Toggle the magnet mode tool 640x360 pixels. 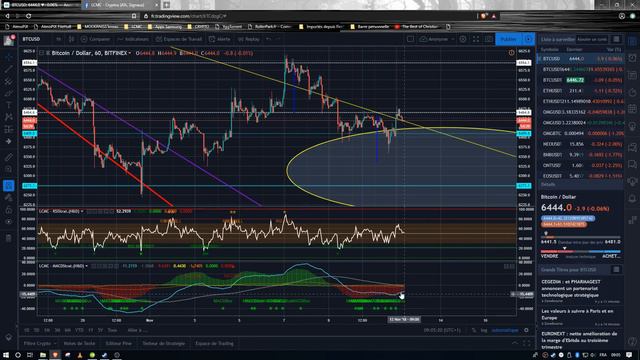click(9, 186)
